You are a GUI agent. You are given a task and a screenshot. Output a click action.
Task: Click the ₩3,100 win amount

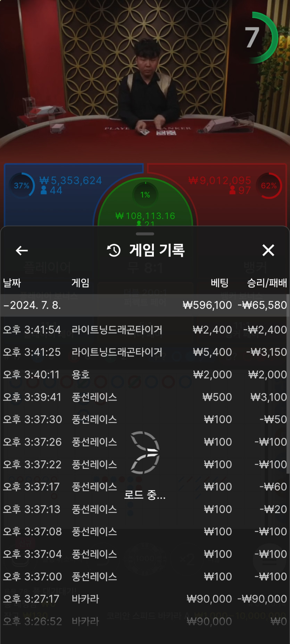coord(269,397)
